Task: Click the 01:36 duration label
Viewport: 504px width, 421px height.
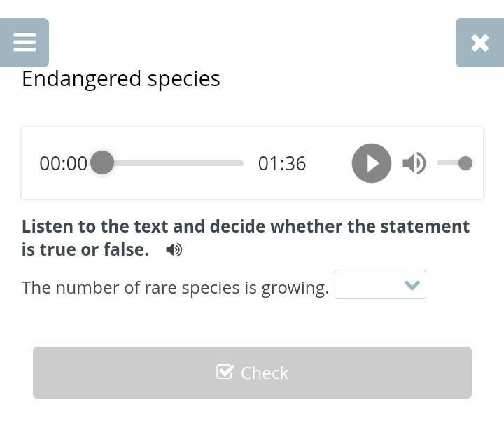Action: (x=282, y=163)
